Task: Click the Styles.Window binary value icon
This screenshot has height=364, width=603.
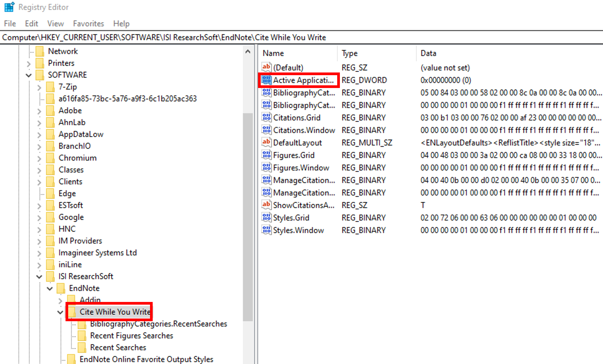Action: (267, 230)
